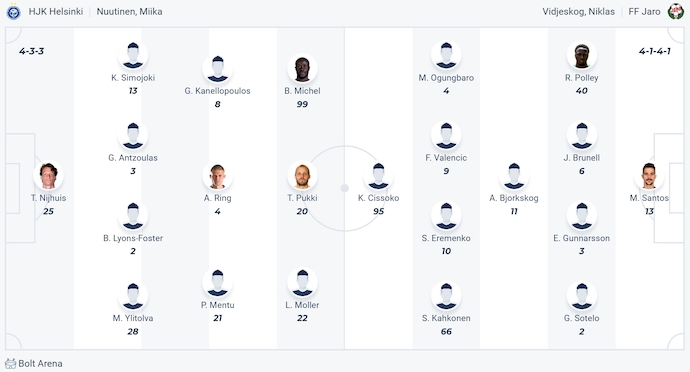Open coach Vidjeskog, Niklas profile
Screen dimensions: 690x372
[578, 11]
